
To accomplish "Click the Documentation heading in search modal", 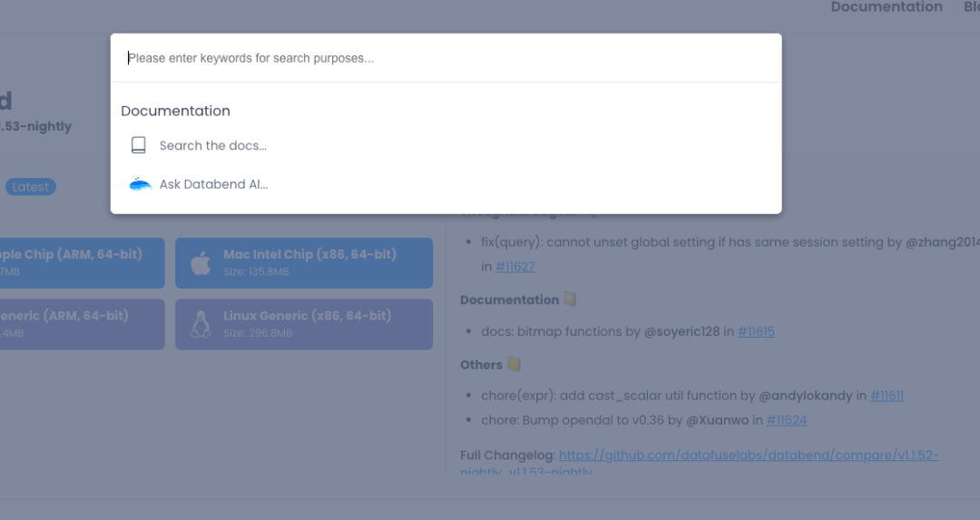I will (176, 111).
